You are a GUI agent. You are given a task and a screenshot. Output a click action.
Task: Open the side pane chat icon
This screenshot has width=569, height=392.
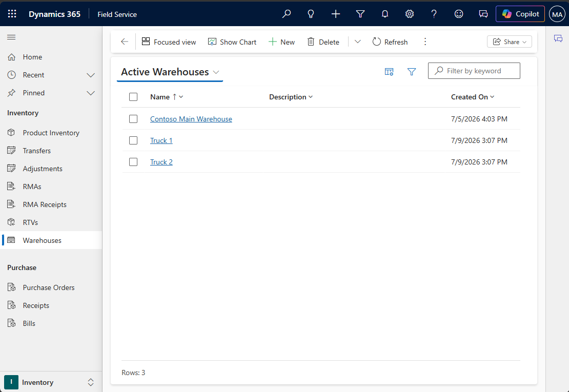(x=558, y=38)
